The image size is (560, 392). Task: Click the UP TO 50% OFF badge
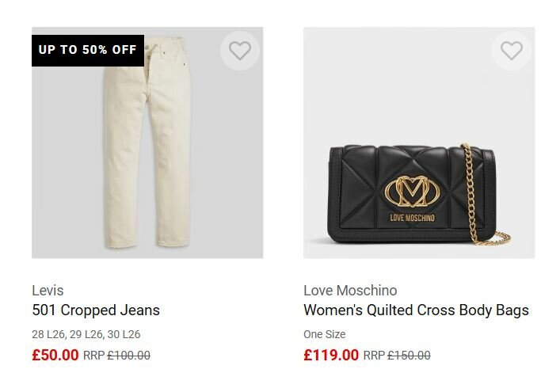pyautogui.click(x=88, y=50)
